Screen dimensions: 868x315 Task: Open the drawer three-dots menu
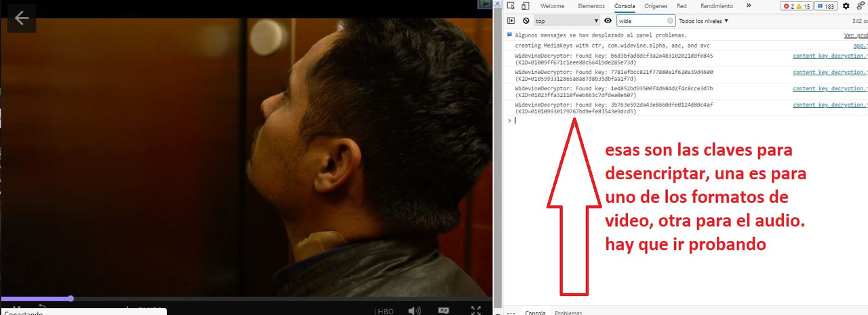pos(511,313)
